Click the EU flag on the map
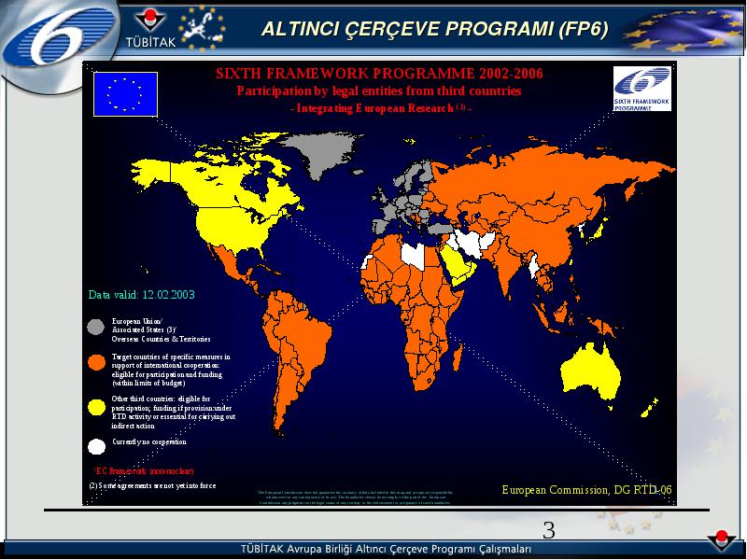This screenshot has height=560, width=747. point(125,94)
